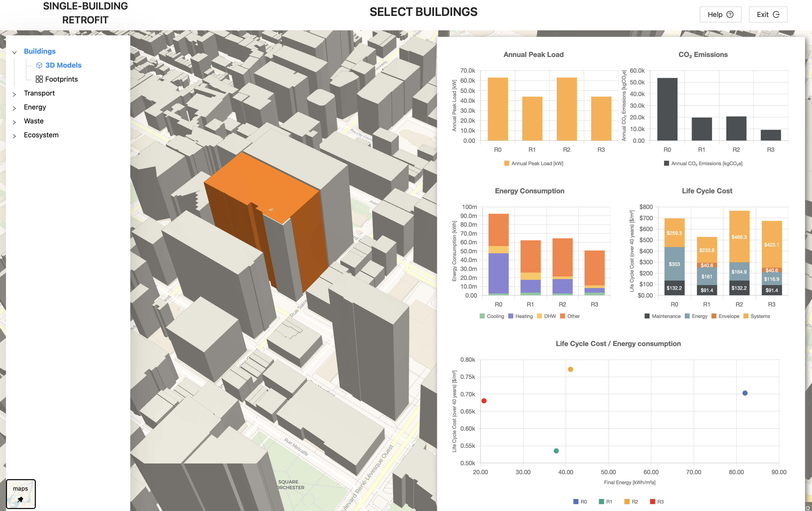Click the Energy Consumption chart title
The image size is (812, 511).
coord(529,191)
